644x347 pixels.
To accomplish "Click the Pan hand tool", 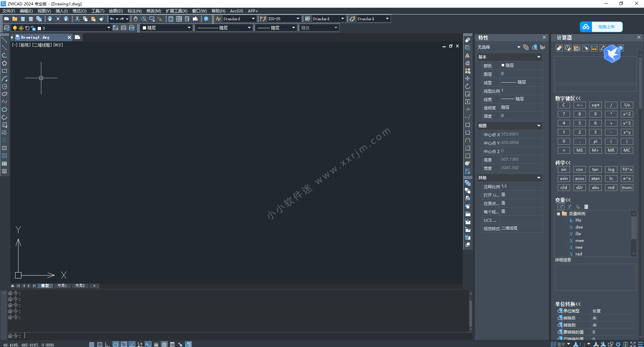I will click(x=135, y=19).
